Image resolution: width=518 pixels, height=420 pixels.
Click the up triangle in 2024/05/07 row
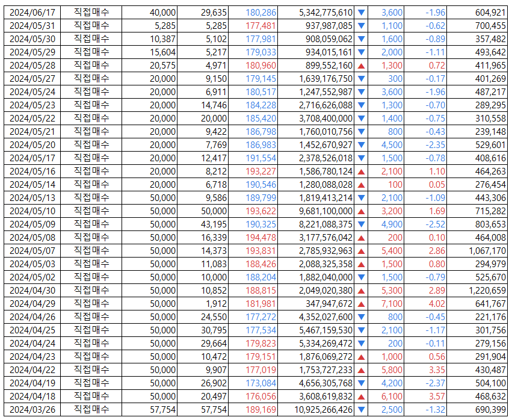361,251
